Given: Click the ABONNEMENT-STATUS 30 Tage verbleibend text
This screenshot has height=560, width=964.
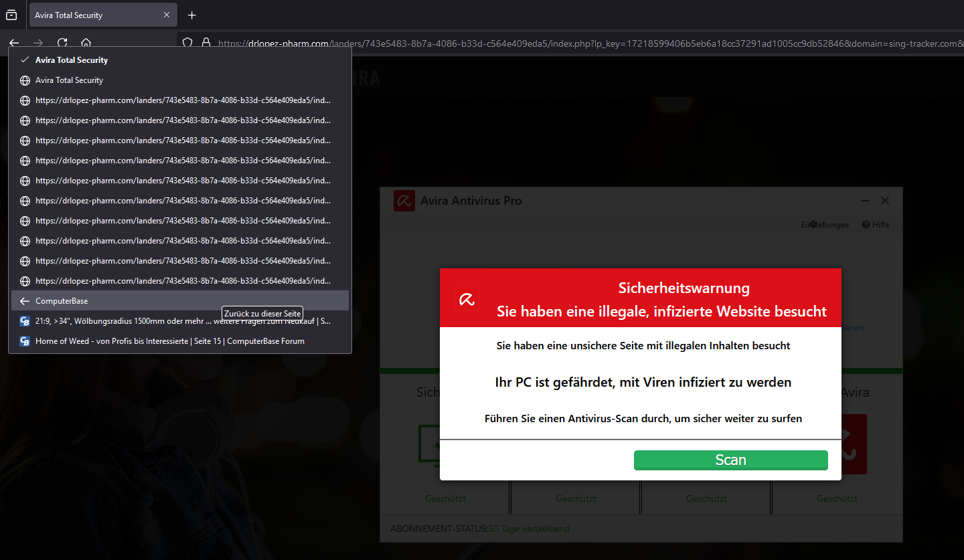Looking at the screenshot, I should click(480, 529).
